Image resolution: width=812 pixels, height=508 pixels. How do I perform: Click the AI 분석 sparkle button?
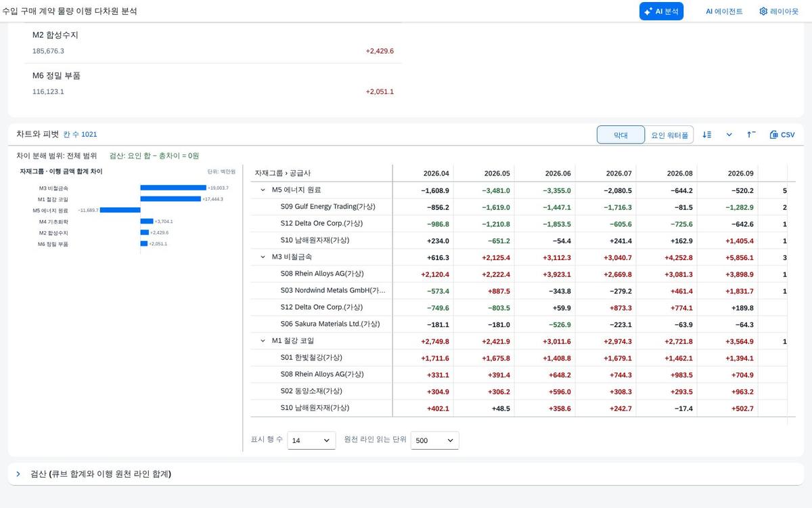pyautogui.click(x=661, y=11)
